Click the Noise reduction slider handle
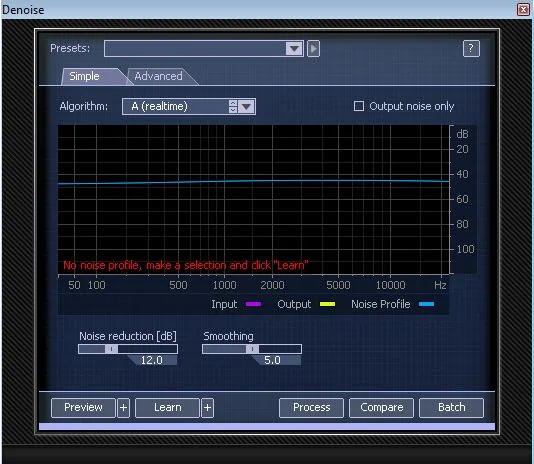Image resolution: width=534 pixels, height=464 pixels. click(x=111, y=349)
